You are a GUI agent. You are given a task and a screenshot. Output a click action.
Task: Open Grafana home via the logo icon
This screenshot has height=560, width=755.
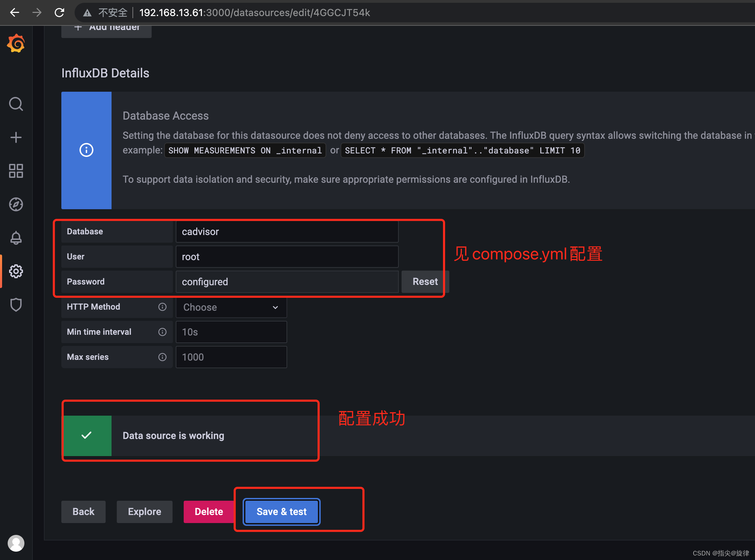[x=16, y=43]
